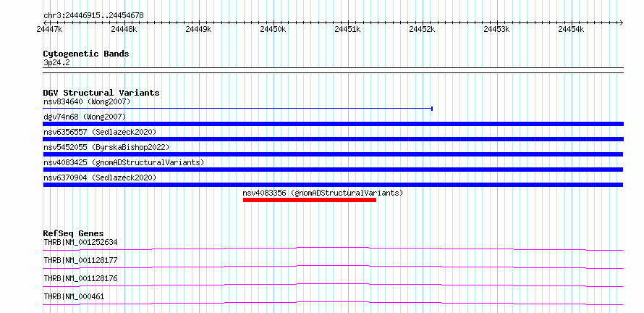Click the RefSeq Genes track heading
Viewport: 644px width, 313px height.
point(73,233)
